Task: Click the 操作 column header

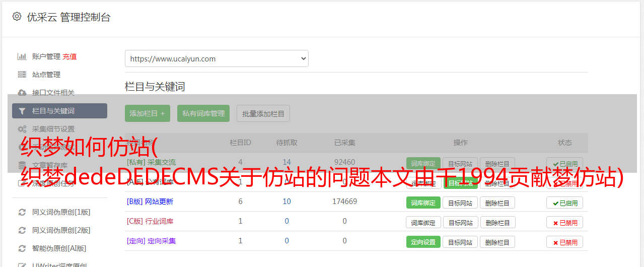Action: 460,143
